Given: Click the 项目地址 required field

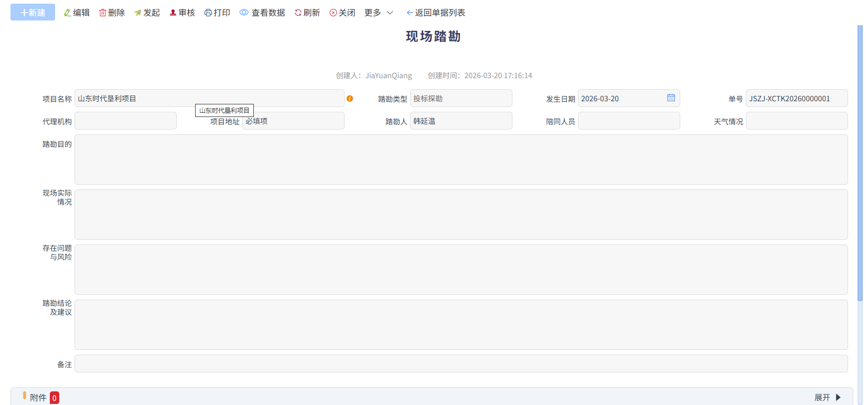Looking at the screenshot, I should point(293,121).
